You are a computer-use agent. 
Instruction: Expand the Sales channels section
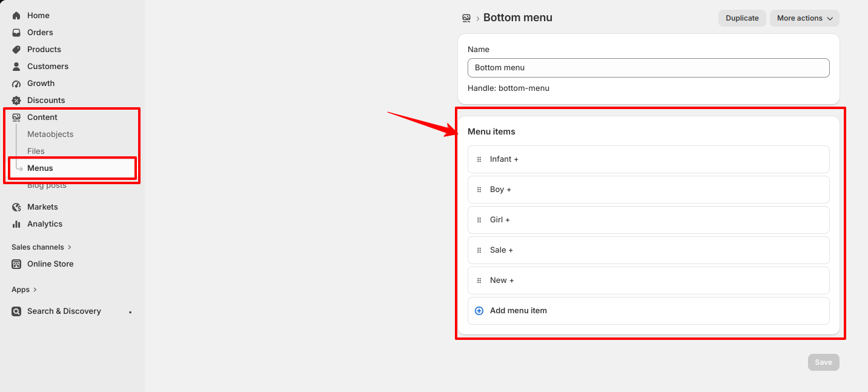tap(41, 247)
